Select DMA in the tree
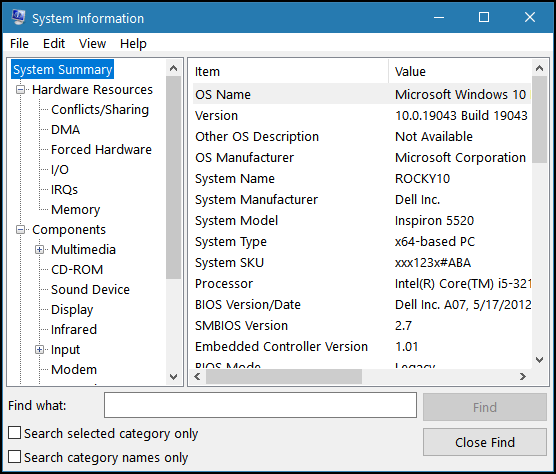 pyautogui.click(x=66, y=130)
